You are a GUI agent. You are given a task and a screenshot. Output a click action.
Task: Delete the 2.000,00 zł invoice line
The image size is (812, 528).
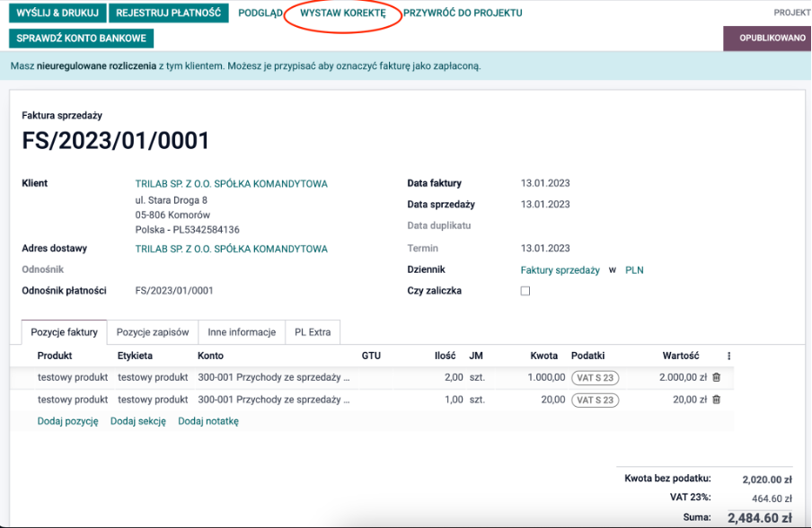716,377
